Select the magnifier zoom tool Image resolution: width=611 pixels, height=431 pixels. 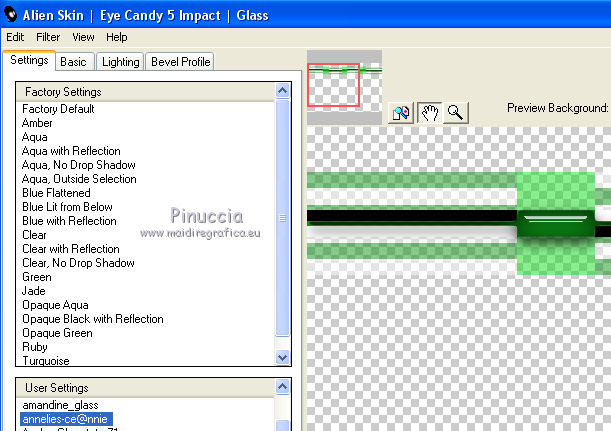tap(455, 113)
